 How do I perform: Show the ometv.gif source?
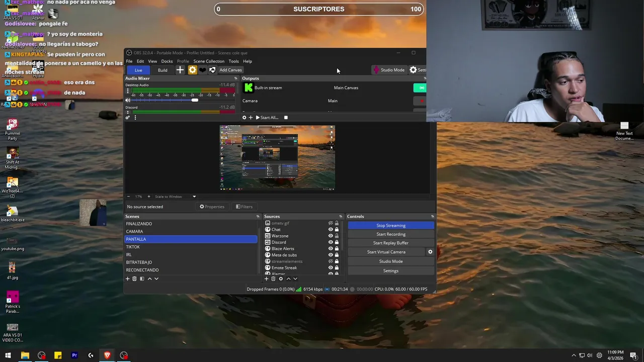pyautogui.click(x=331, y=223)
